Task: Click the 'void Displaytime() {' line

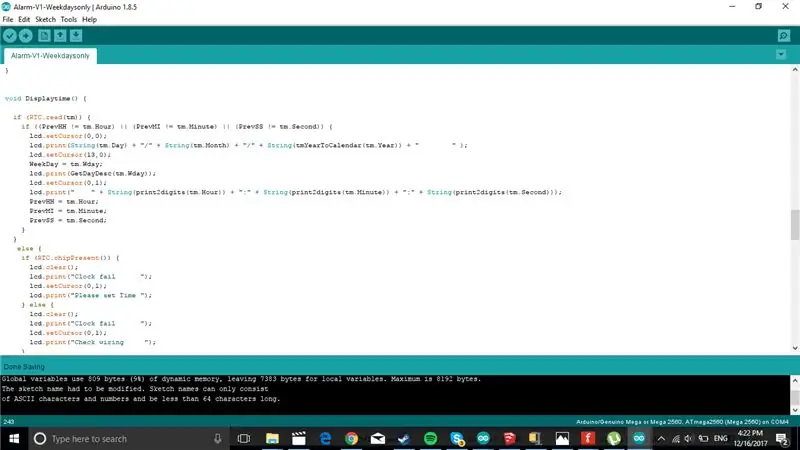Action: tap(46, 98)
